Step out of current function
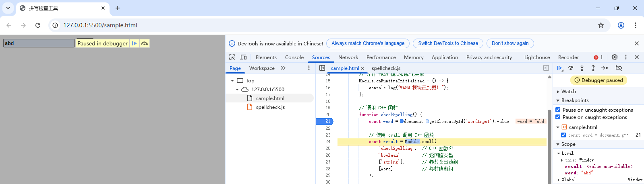The width and height of the screenshot is (644, 184). click(593, 68)
